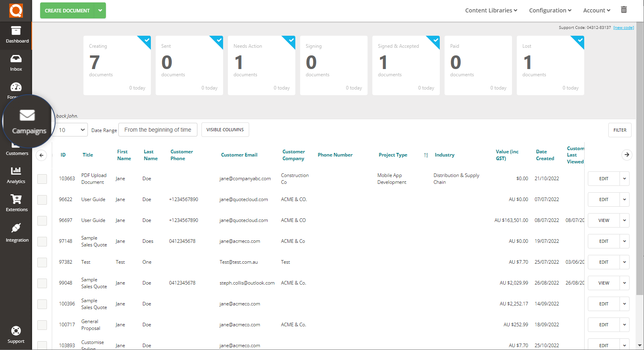Viewport: 644px width, 350px height.
Task: Open the Campaigns sidebar icon
Action: tap(27, 121)
